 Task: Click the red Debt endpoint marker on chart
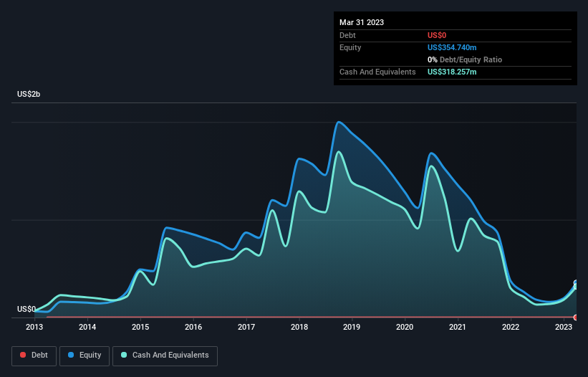point(576,318)
